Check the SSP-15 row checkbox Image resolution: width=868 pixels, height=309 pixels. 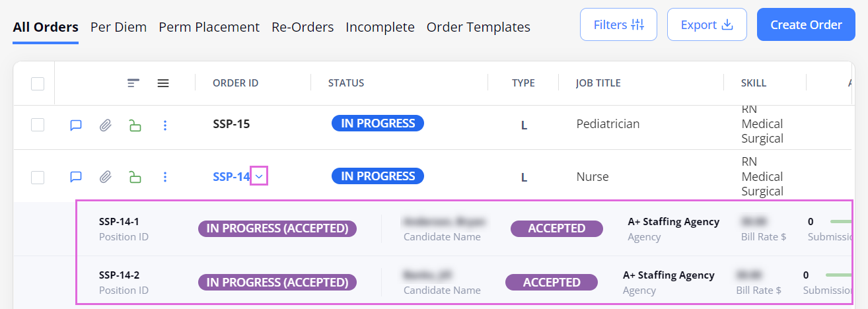tap(38, 125)
